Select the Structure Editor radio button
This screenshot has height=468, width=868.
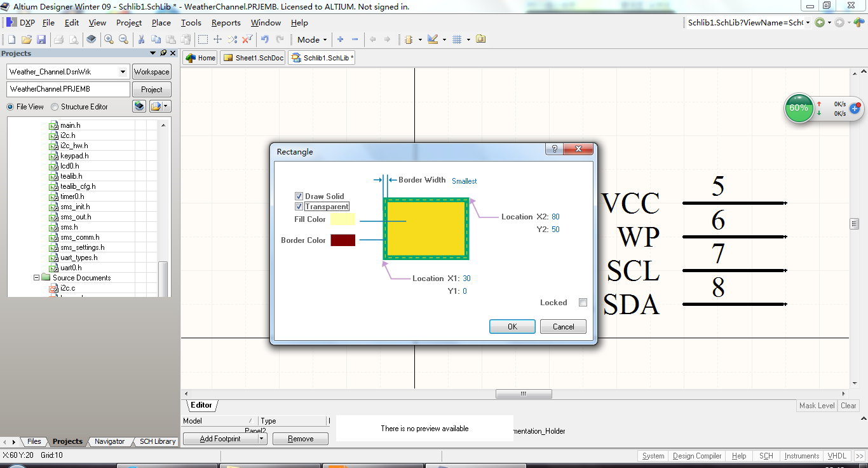click(55, 107)
